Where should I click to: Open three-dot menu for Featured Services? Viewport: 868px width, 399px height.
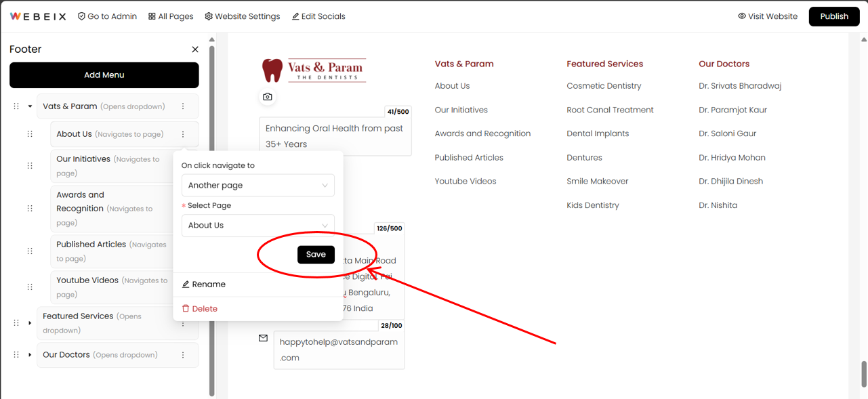pos(183,324)
